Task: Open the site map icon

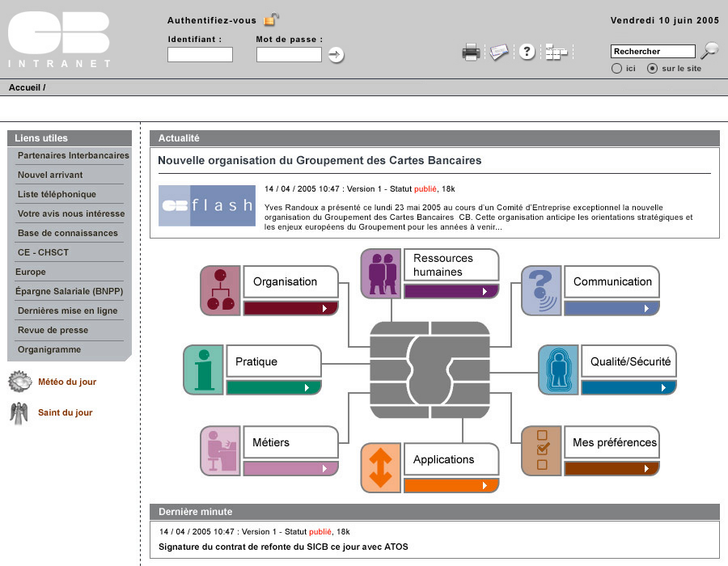Action: click(557, 52)
